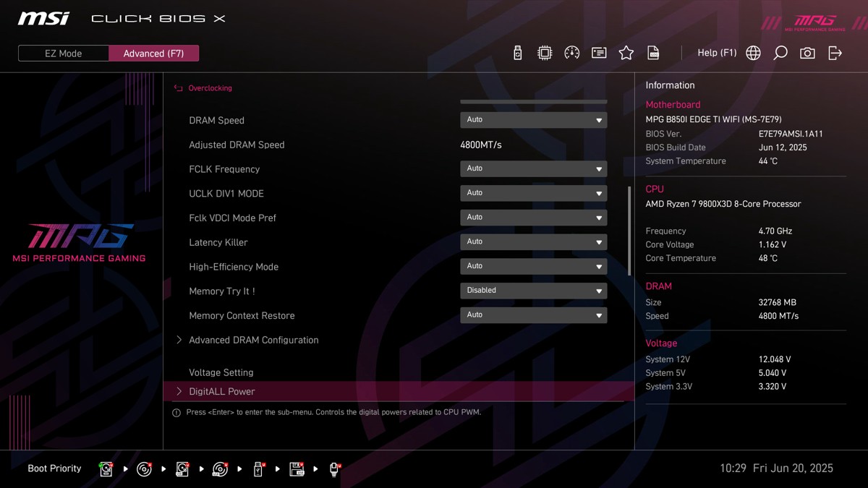Open the M-Flash USB BIOS update icon

[517, 53]
